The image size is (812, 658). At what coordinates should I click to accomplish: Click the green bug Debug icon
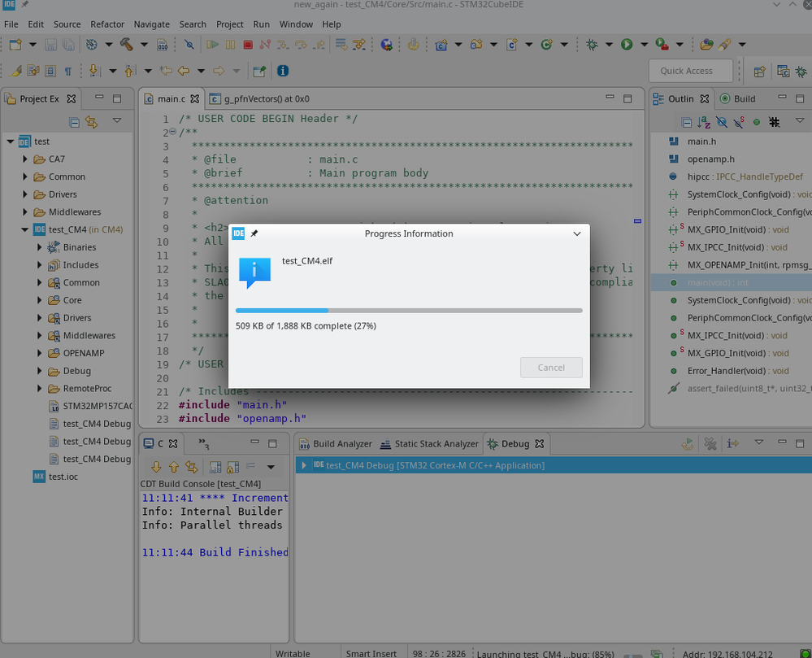click(x=592, y=45)
